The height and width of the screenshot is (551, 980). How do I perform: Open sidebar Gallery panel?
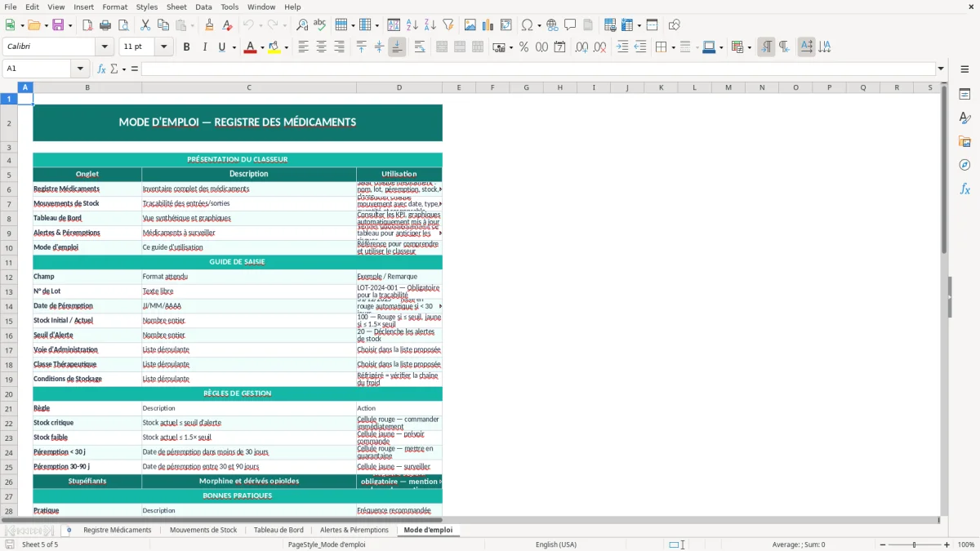(x=964, y=142)
